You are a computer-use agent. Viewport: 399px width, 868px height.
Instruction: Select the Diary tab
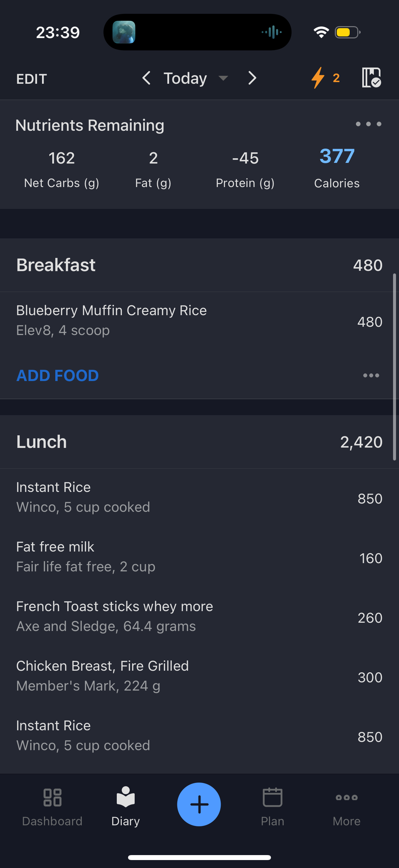coord(126,806)
